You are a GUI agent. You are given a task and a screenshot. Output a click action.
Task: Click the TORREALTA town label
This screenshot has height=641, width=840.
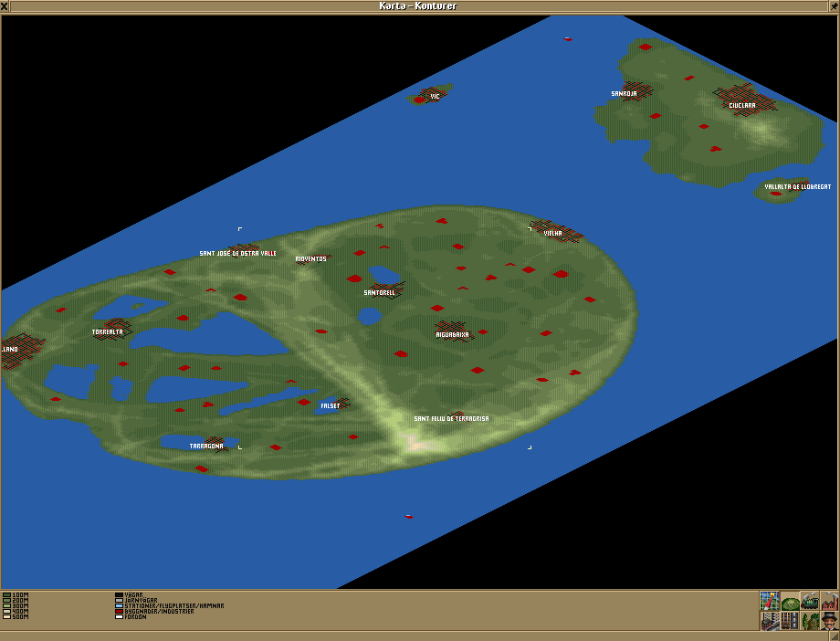pos(108,332)
